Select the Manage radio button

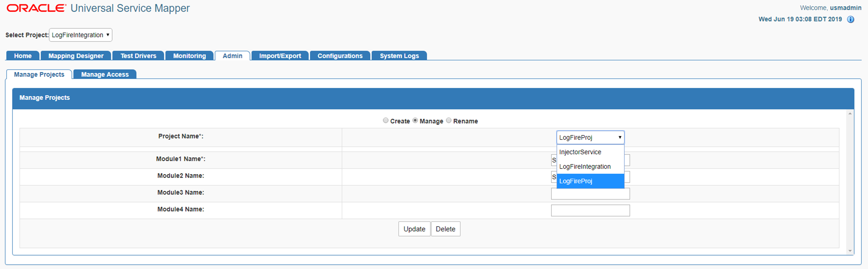415,121
